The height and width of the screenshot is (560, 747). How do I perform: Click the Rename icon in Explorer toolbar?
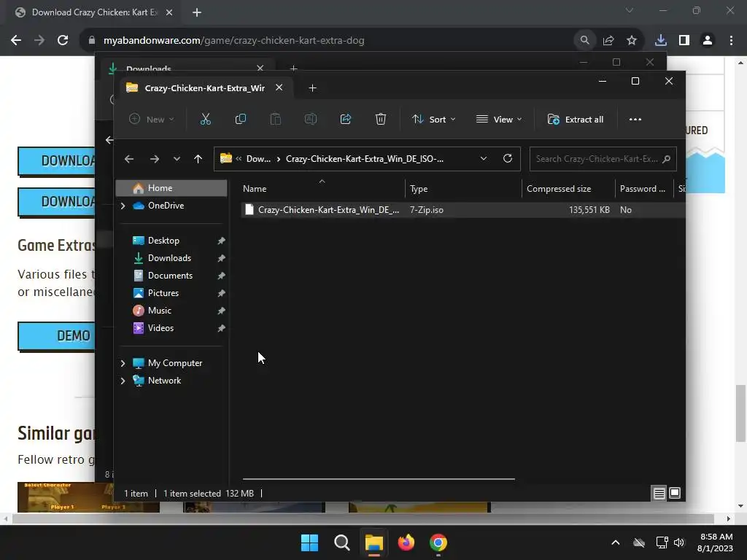[x=311, y=119]
